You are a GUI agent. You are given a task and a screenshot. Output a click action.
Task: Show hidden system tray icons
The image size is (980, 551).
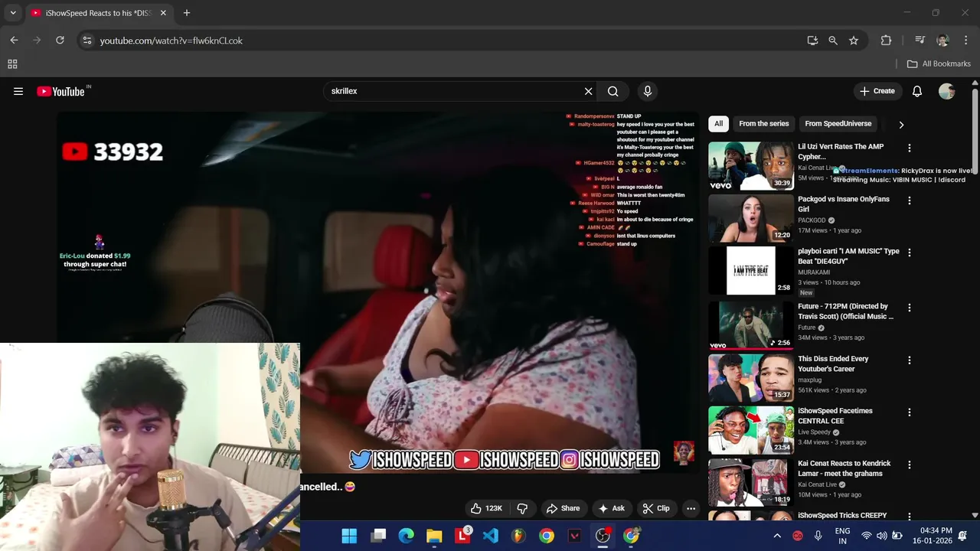click(777, 536)
